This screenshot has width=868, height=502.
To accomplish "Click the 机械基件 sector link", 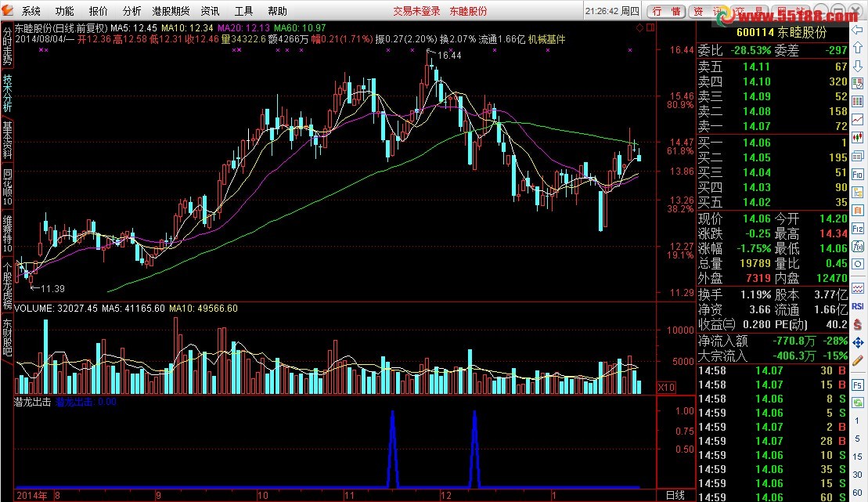I will pyautogui.click(x=547, y=39).
